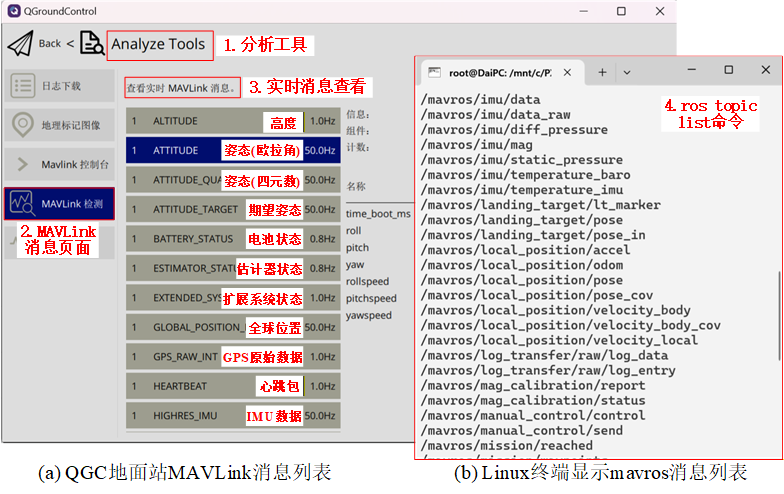Click /mavros/imu/mag in terminal
The width and height of the screenshot is (784, 494).
pos(476,144)
